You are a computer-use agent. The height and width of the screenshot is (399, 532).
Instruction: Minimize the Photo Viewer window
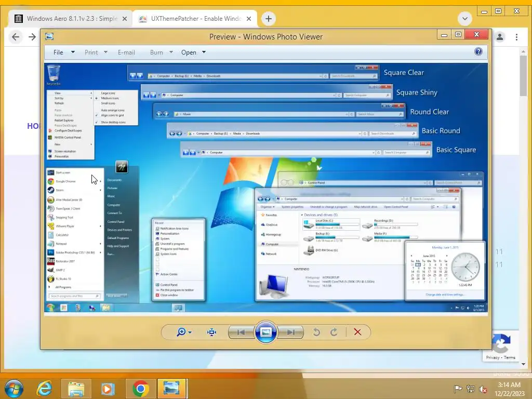[444, 35]
